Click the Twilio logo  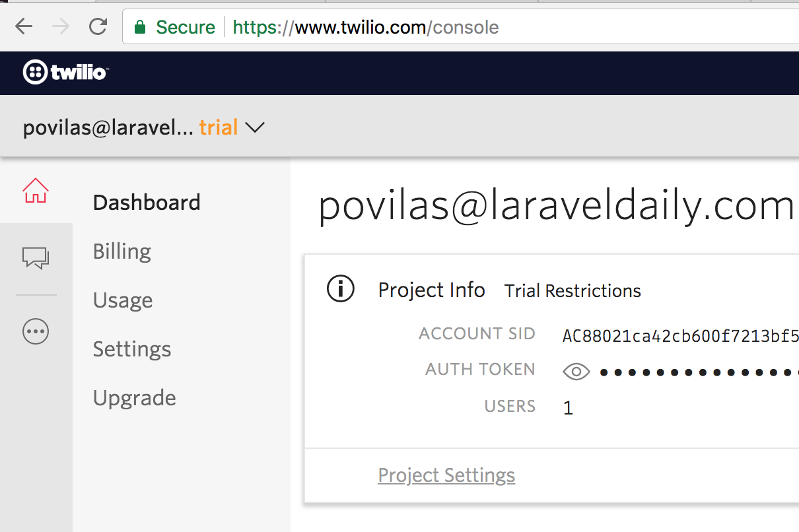coord(64,73)
